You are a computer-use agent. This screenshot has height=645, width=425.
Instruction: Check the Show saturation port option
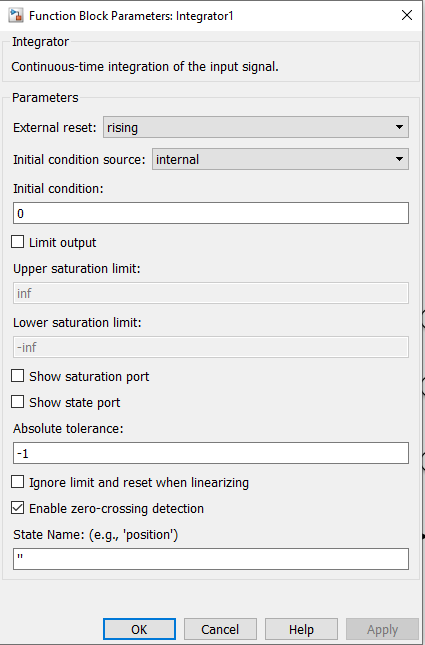coord(17,376)
